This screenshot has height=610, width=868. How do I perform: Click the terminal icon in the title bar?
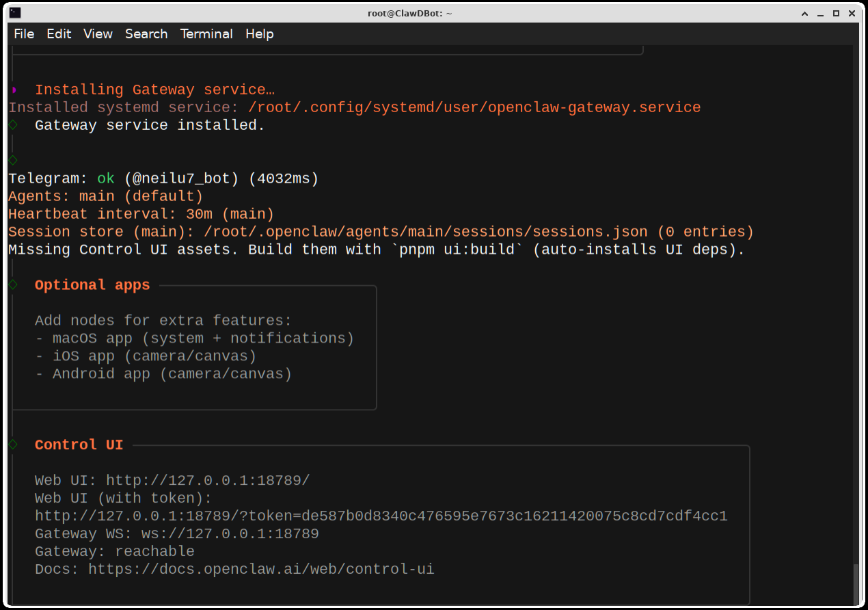coord(15,12)
